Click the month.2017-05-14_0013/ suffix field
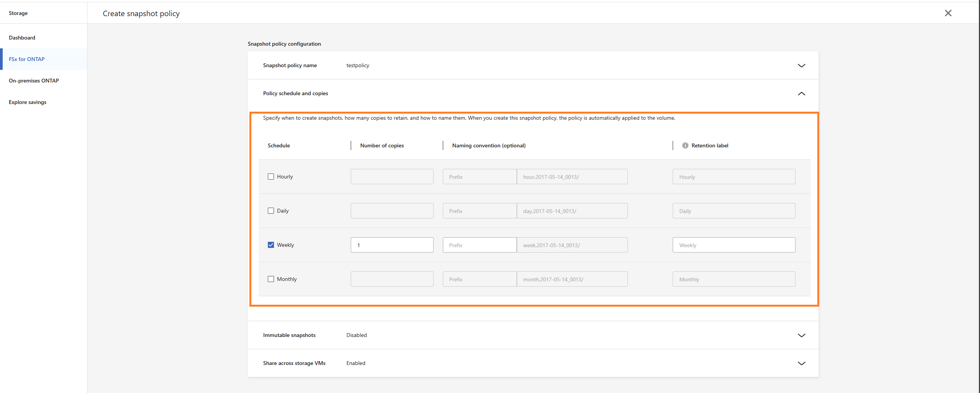 click(x=572, y=279)
